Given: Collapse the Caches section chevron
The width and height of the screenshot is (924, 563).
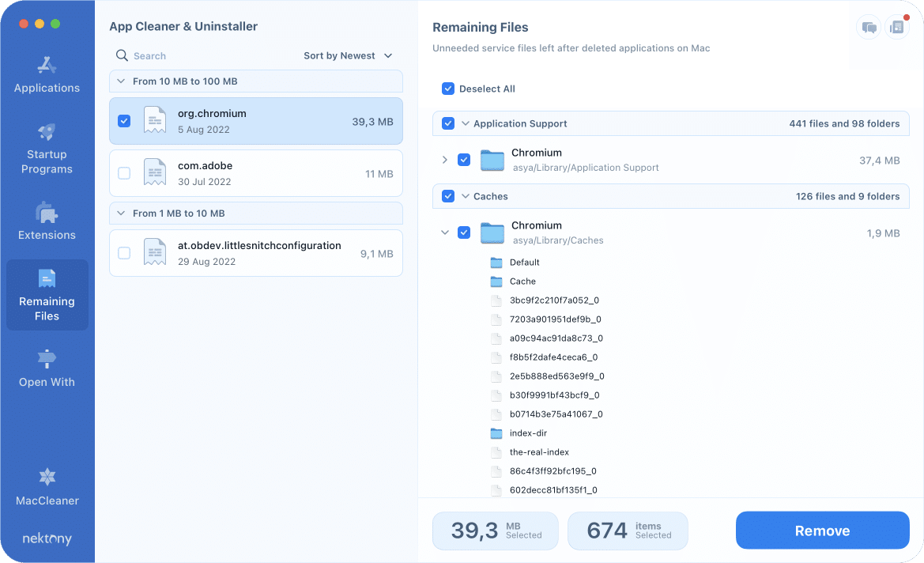Looking at the screenshot, I should pos(466,196).
